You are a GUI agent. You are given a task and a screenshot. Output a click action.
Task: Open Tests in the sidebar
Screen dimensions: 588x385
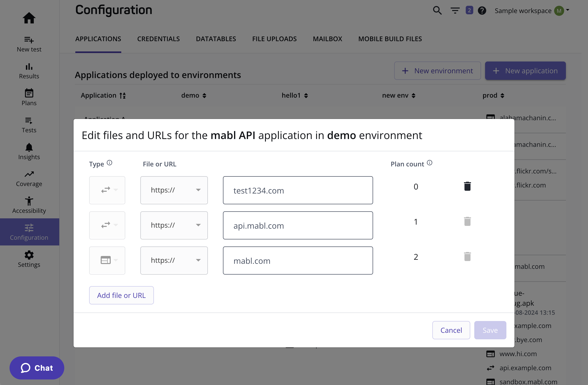29,125
